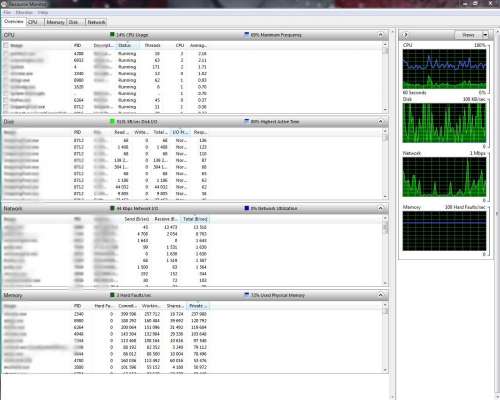The image size is (500, 400).
Task: Click the CPU usage graph
Action: [444, 69]
